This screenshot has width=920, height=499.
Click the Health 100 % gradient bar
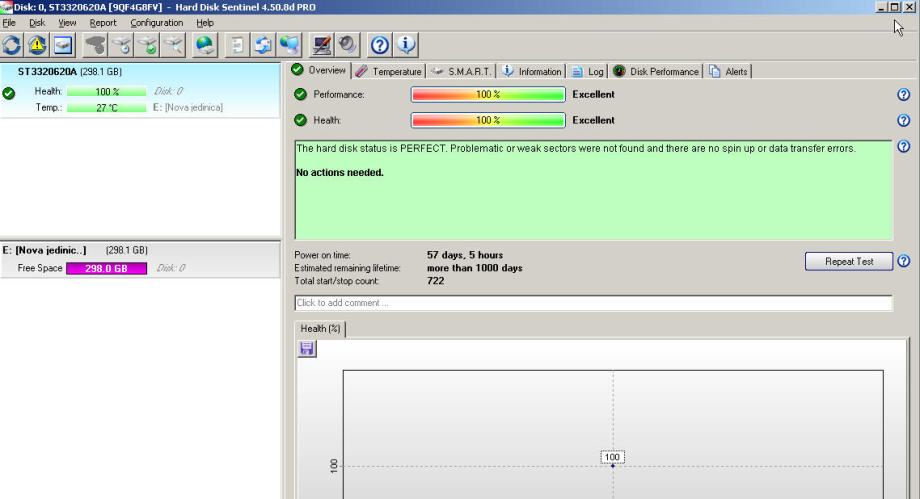488,120
